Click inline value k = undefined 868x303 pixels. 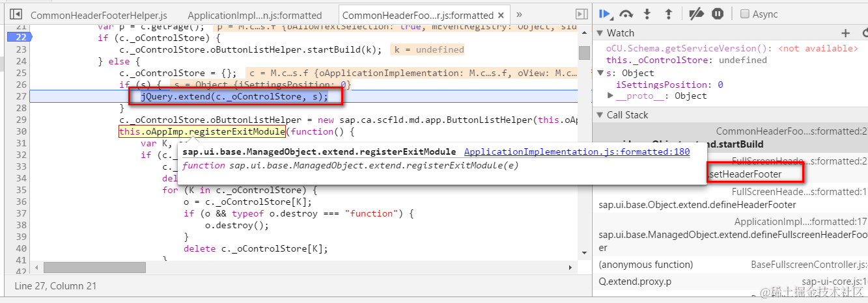(x=428, y=49)
